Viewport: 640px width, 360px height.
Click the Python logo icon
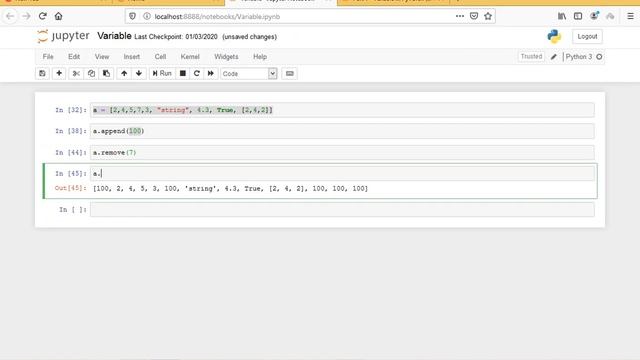[554, 36]
